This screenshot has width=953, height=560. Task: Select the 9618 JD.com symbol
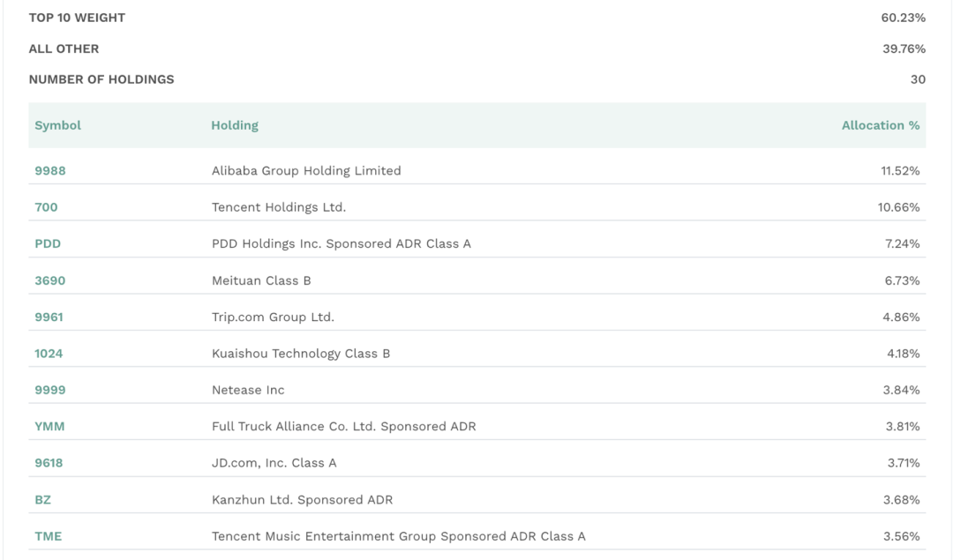[x=49, y=463]
